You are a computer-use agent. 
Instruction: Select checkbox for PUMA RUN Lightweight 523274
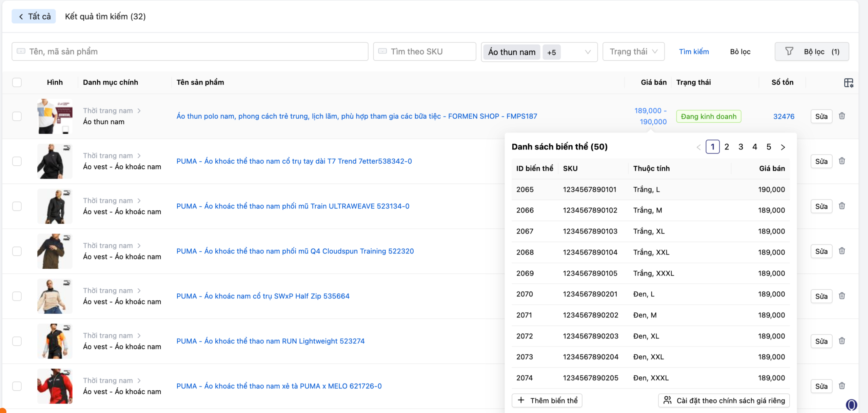click(x=17, y=341)
